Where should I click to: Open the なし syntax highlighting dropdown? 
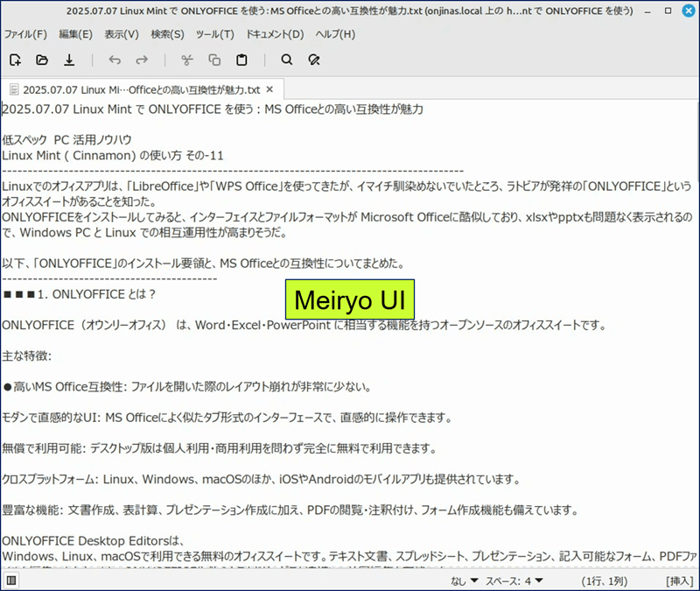click(x=465, y=580)
